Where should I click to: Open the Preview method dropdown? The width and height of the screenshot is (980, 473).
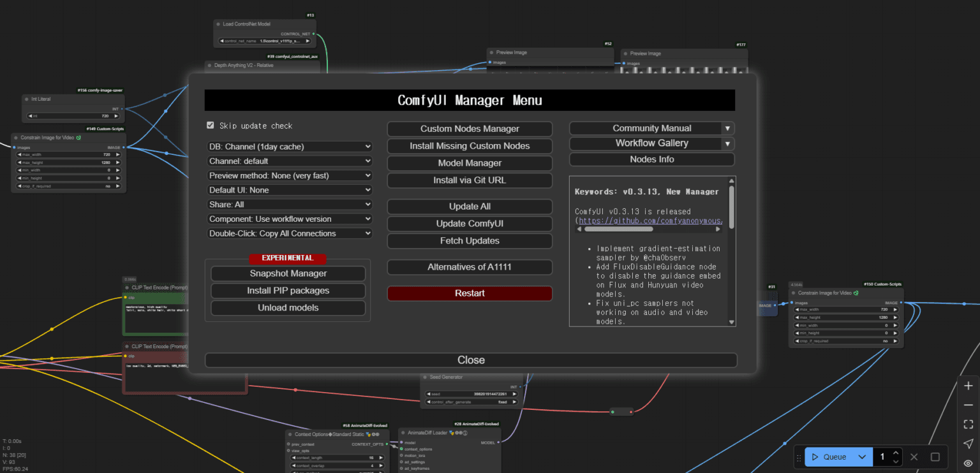coord(289,175)
